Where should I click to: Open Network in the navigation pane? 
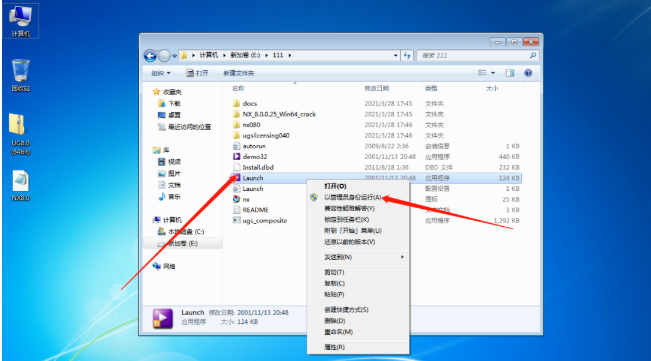[x=164, y=266]
